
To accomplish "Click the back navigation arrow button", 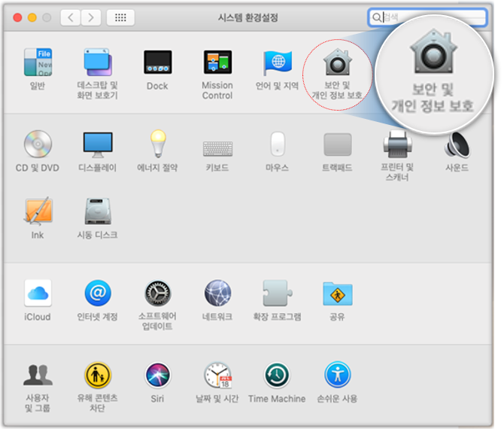I will click(x=71, y=17).
